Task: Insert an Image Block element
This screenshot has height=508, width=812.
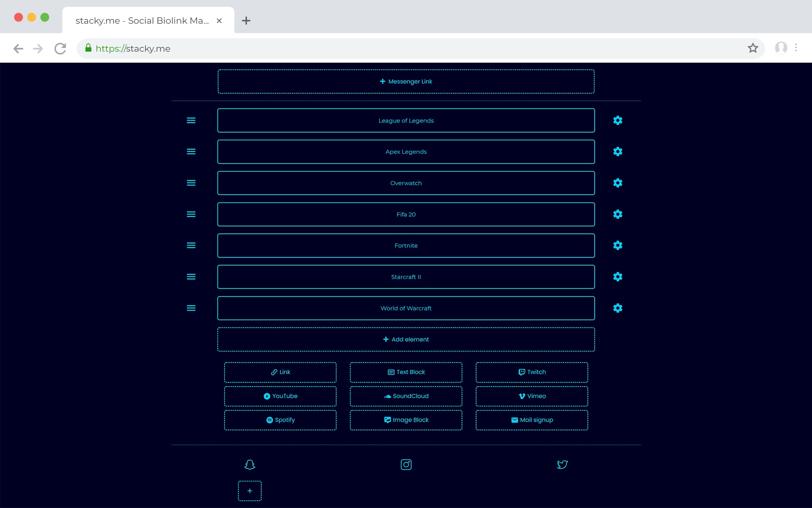Action: [x=406, y=420]
